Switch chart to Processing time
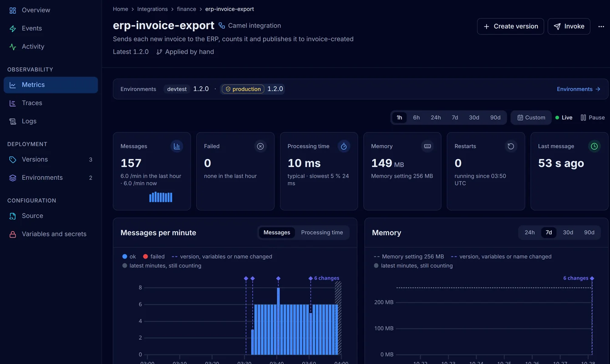610x364 pixels. [x=322, y=233]
